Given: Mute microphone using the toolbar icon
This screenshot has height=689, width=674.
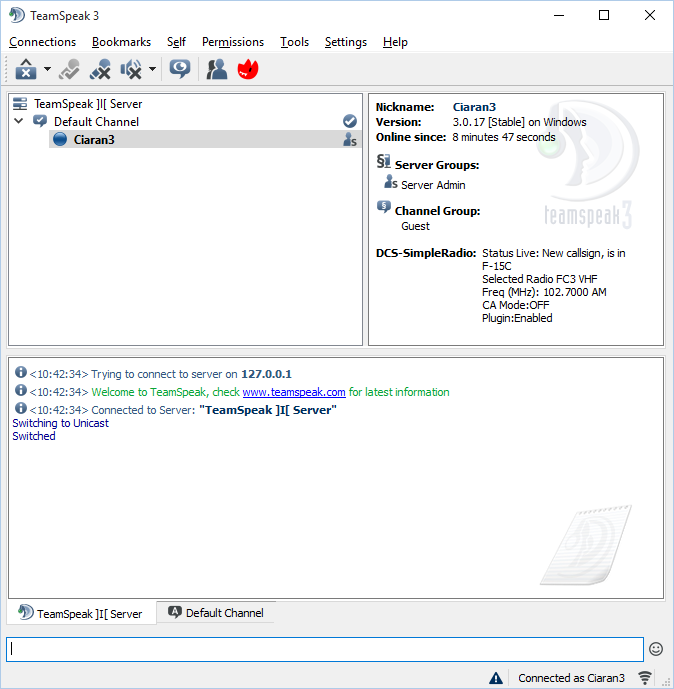Looking at the screenshot, I should pyautogui.click(x=99, y=69).
